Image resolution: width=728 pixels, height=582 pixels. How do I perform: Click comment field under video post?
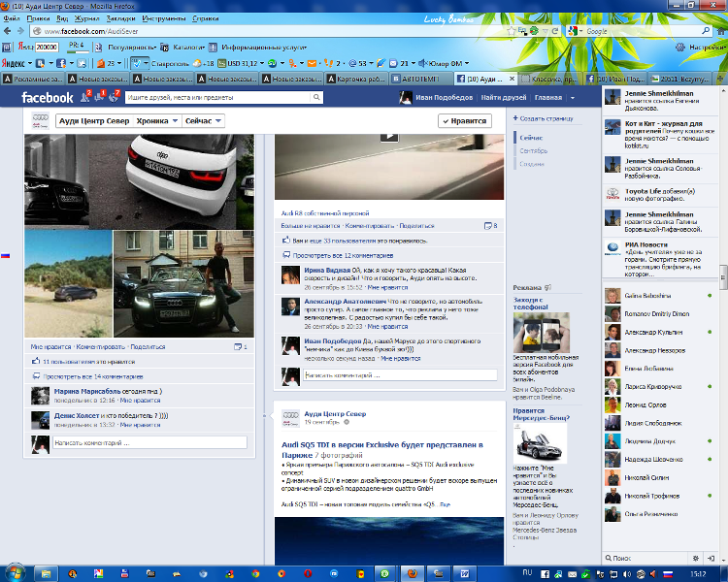pyautogui.click(x=400, y=375)
